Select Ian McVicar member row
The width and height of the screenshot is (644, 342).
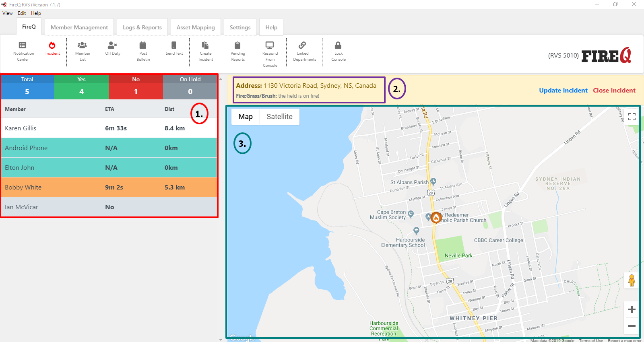(109, 207)
